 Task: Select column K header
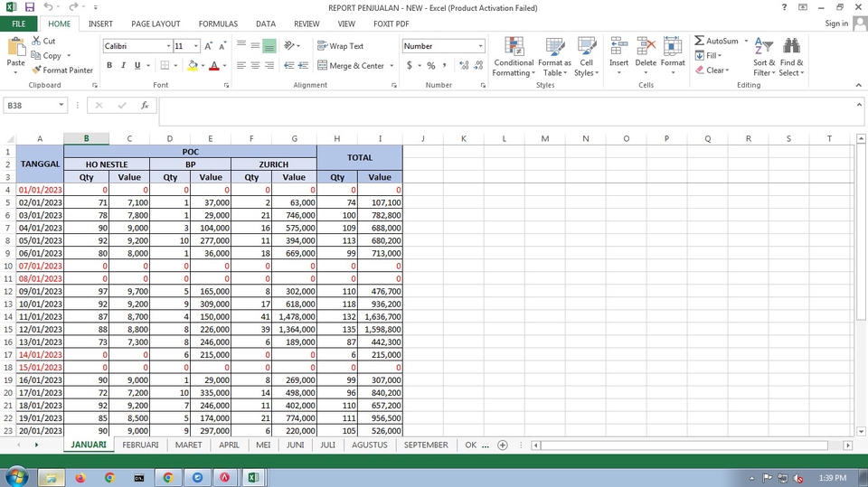[x=463, y=138]
